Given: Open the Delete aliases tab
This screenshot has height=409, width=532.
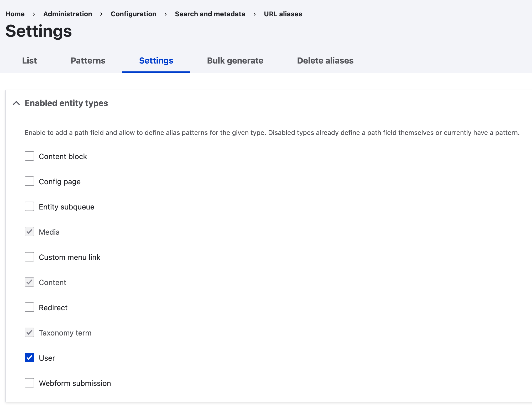Looking at the screenshot, I should pyautogui.click(x=325, y=61).
